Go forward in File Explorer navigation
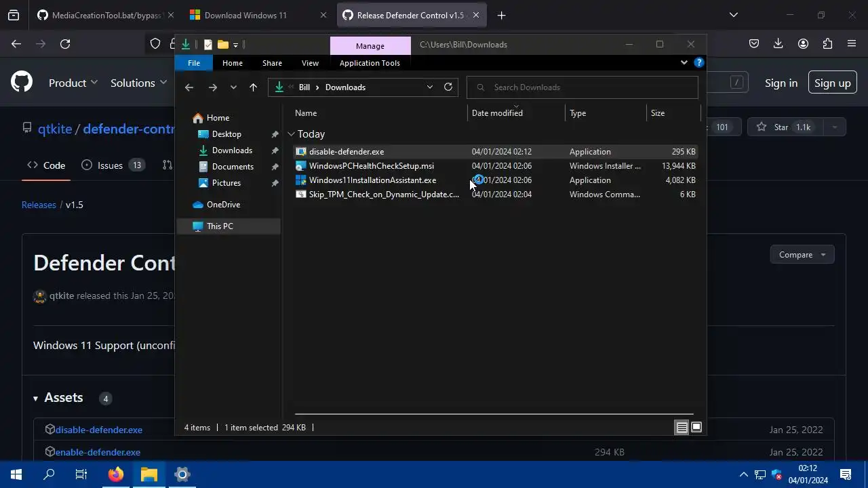This screenshot has height=488, width=868. (212, 87)
